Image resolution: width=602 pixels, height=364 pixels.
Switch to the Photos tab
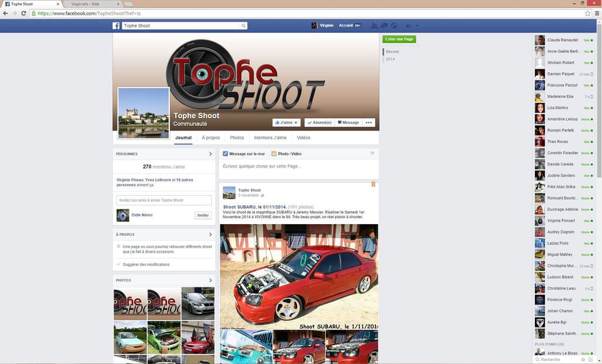237,138
